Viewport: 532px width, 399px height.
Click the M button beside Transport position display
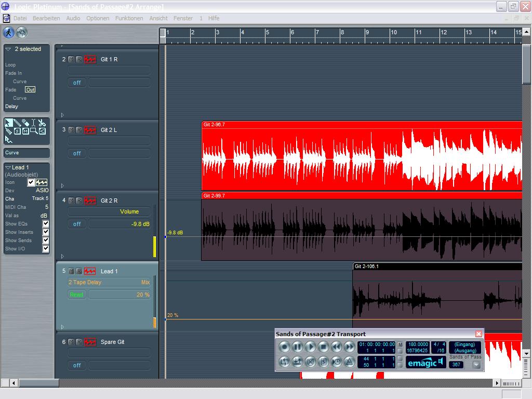(x=401, y=344)
